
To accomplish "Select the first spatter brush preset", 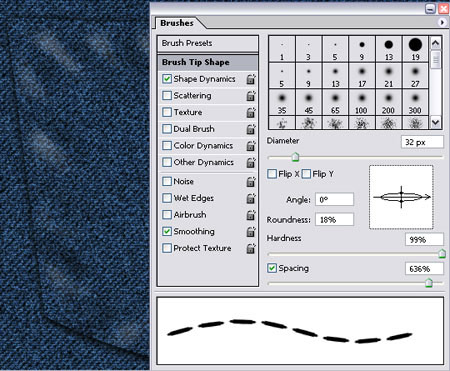I will (x=282, y=123).
